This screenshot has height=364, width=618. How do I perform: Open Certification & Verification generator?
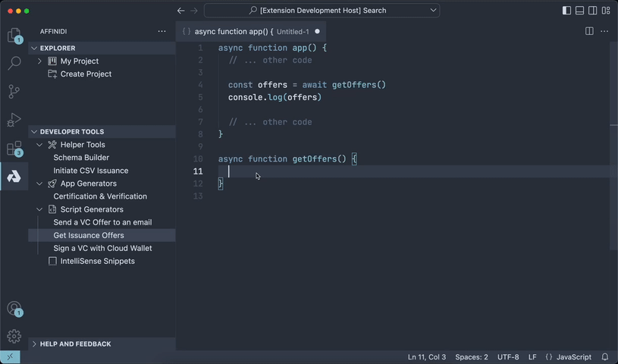pyautogui.click(x=100, y=196)
